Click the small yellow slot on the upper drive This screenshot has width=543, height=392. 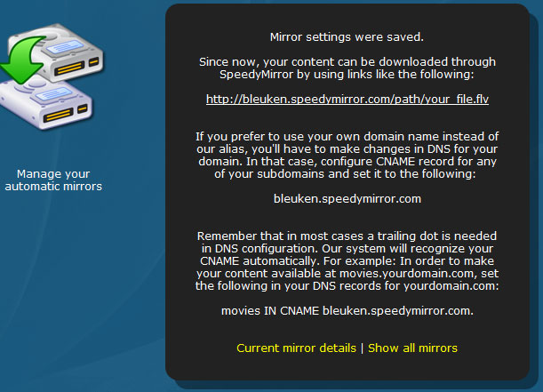(93, 62)
